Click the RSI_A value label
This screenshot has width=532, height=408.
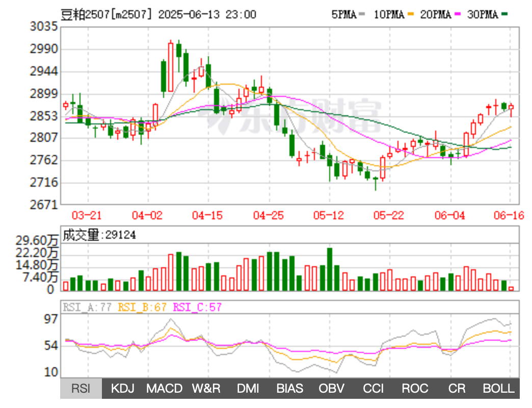pos(88,307)
